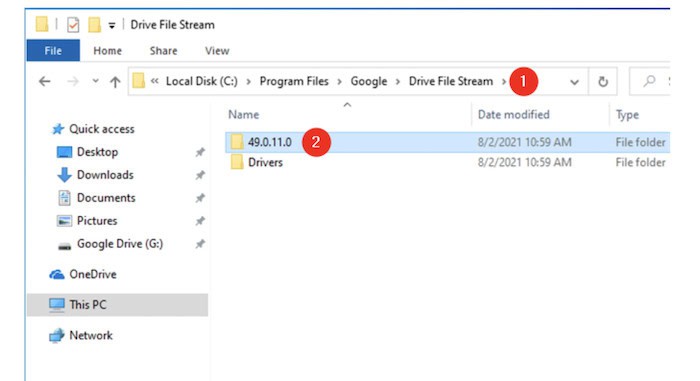The image size is (700, 381).
Task: Open OneDrive in navigation pane
Action: tap(93, 274)
